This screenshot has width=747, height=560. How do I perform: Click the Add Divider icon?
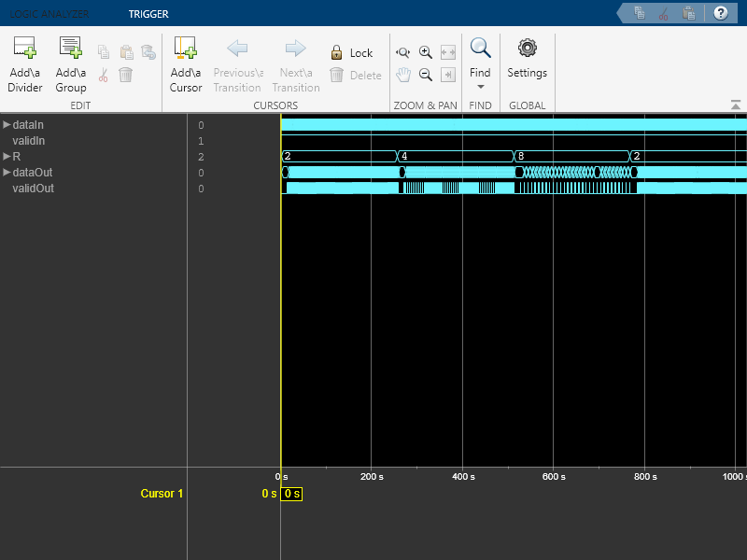[25, 49]
